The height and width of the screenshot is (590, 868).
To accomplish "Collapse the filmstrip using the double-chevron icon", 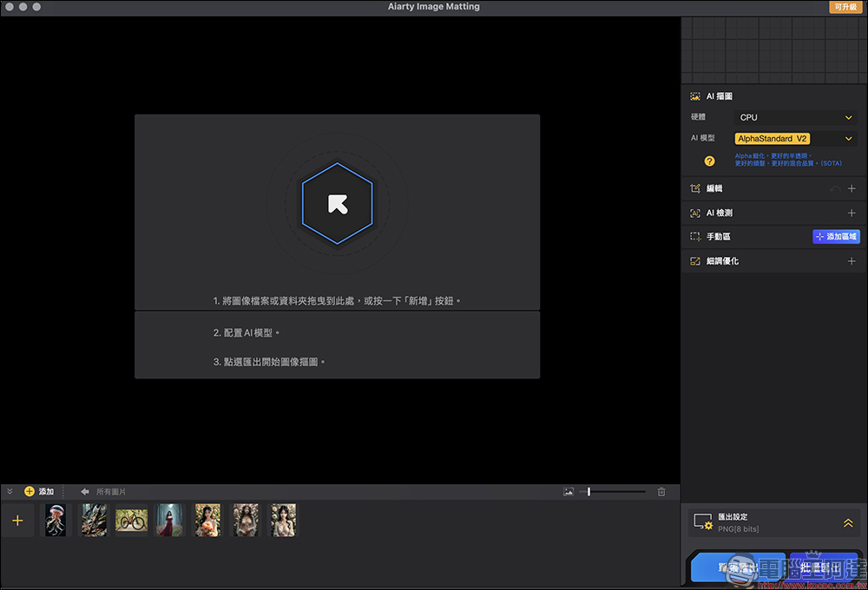I will [10, 490].
